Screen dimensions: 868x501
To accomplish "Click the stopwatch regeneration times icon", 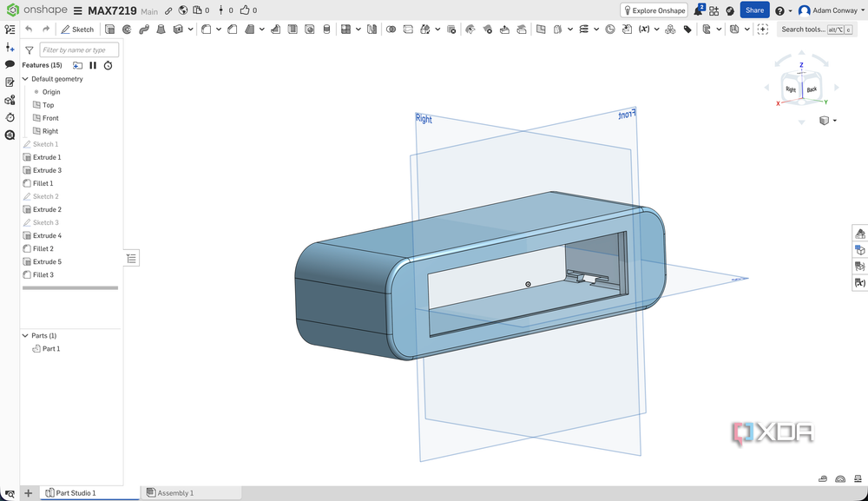I will (x=108, y=65).
